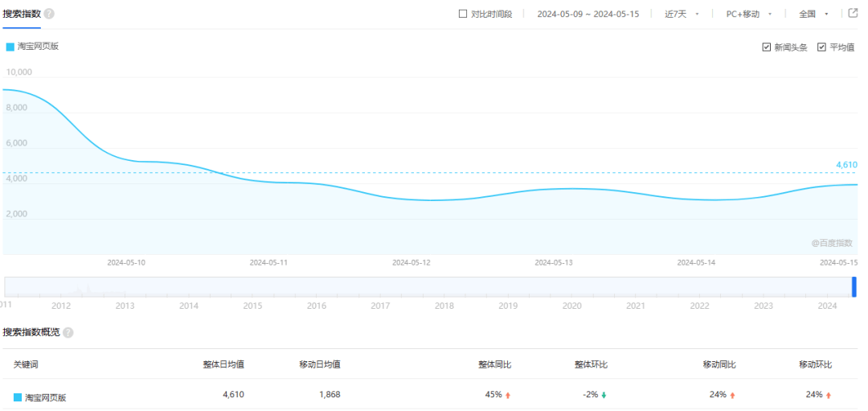The height and width of the screenshot is (411, 868).
Task: Open the 近7天 time range dropdown
Action: pyautogui.click(x=682, y=14)
